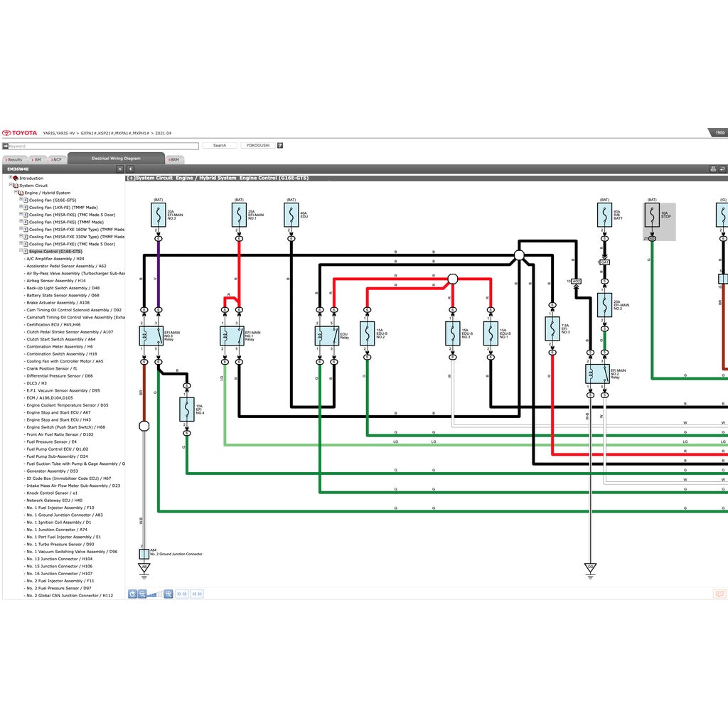Screen dimensions: 728x728
Task: Close the EM36W4E panel
Action: 120,169
